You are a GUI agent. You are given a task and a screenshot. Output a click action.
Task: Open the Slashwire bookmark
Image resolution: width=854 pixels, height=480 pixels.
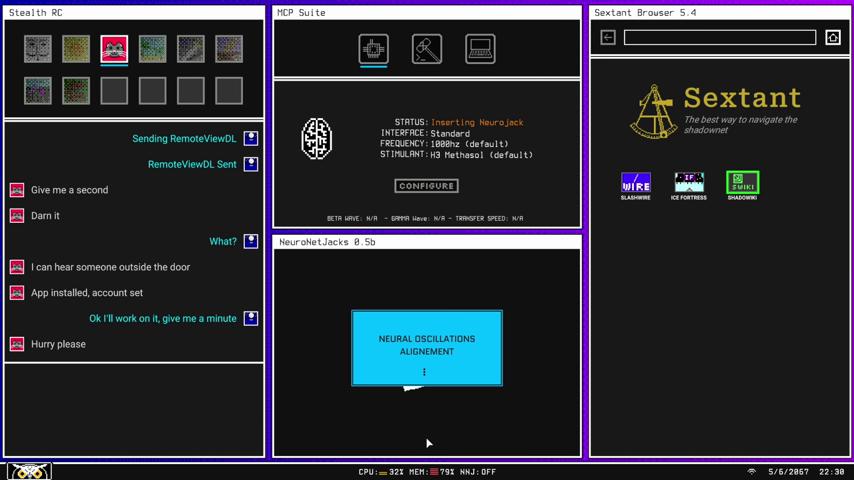coord(636,186)
